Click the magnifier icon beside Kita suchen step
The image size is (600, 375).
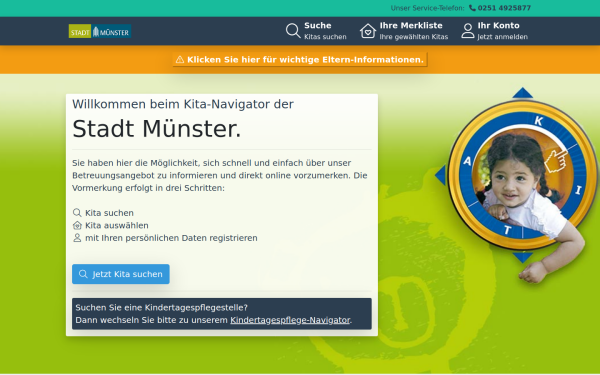coord(77,213)
